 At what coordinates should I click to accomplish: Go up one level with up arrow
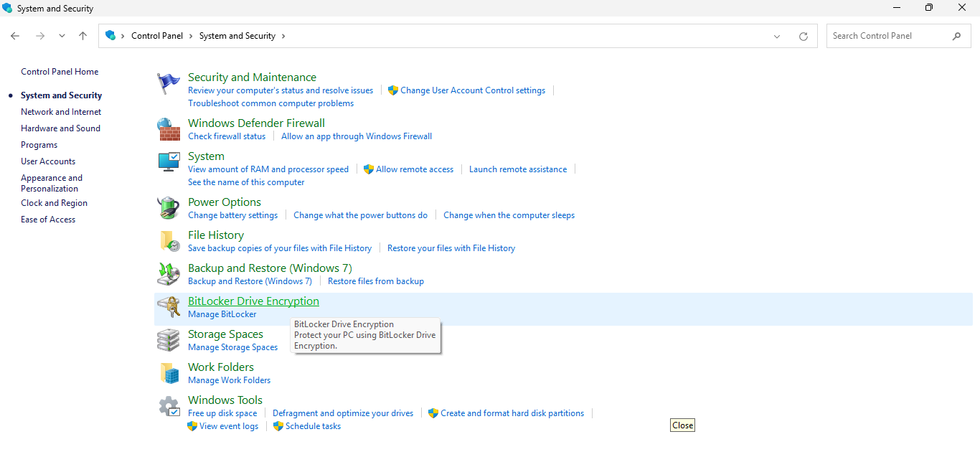pyautogui.click(x=83, y=36)
